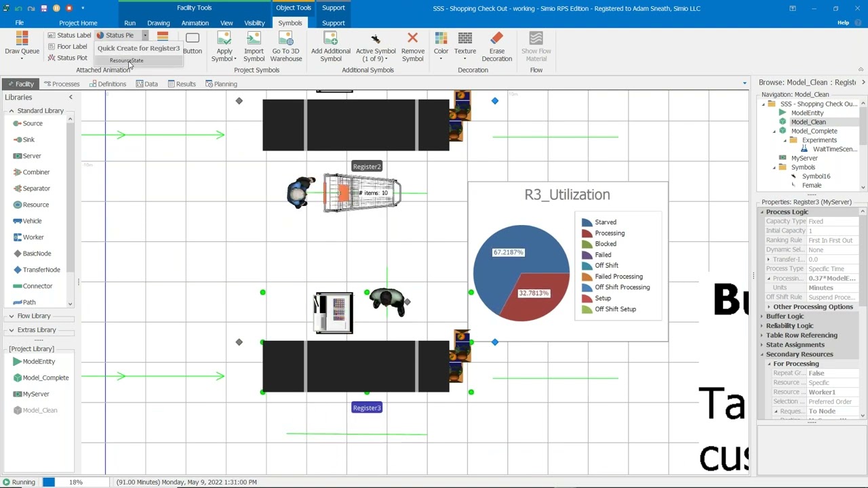The width and height of the screenshot is (868, 488).
Task: Expand the Extras Library section
Action: [11, 329]
